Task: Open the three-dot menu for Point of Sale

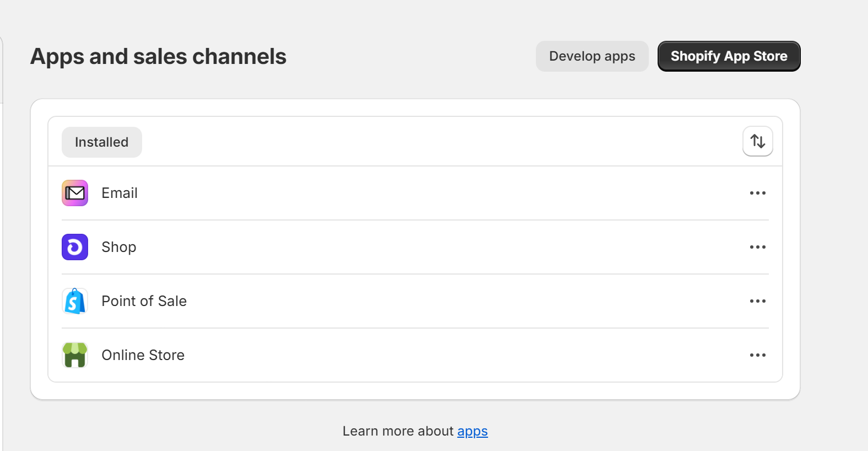Action: [x=758, y=301]
